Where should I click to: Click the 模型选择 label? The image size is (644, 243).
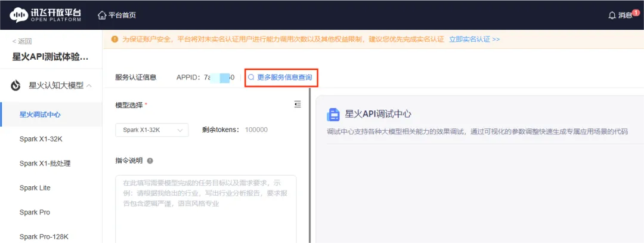[x=129, y=105]
